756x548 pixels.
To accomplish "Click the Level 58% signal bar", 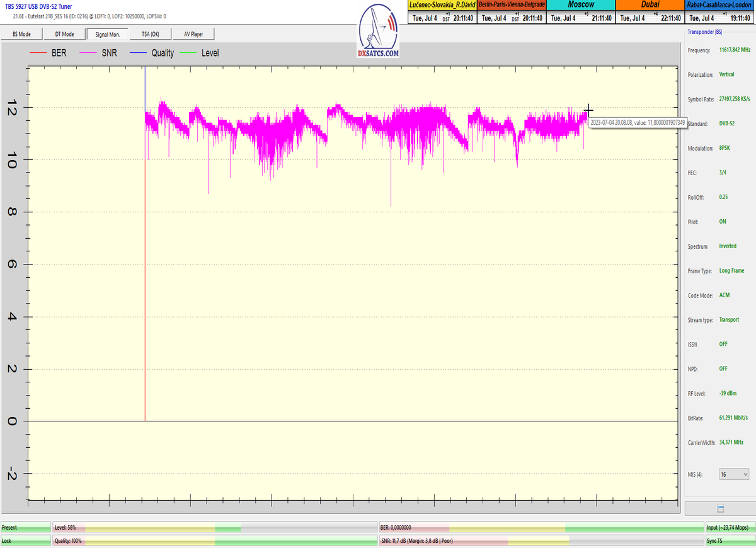I will point(214,527).
